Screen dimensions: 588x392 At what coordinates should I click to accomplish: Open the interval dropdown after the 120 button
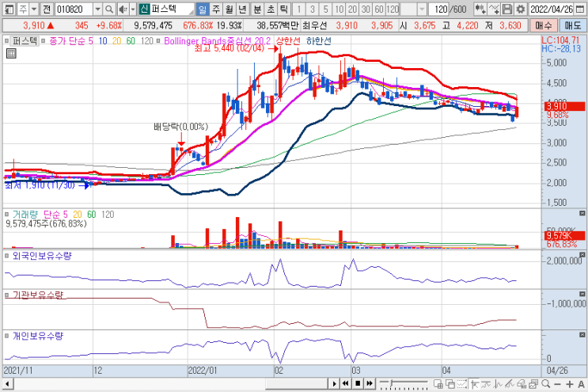click(422, 9)
